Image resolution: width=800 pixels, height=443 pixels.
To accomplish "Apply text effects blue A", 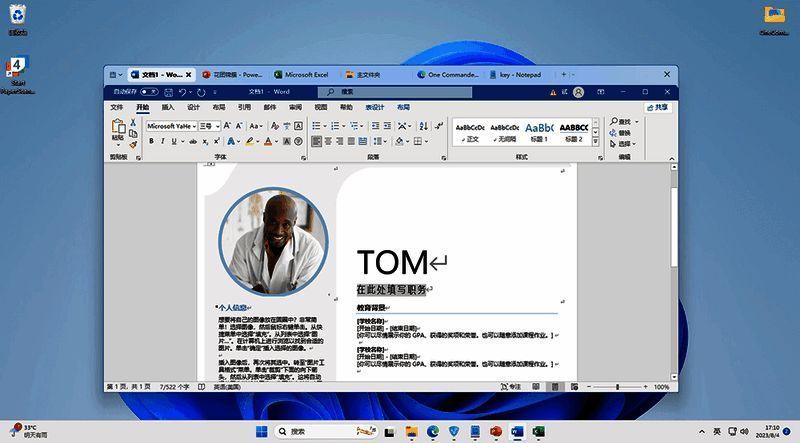I will coord(231,141).
